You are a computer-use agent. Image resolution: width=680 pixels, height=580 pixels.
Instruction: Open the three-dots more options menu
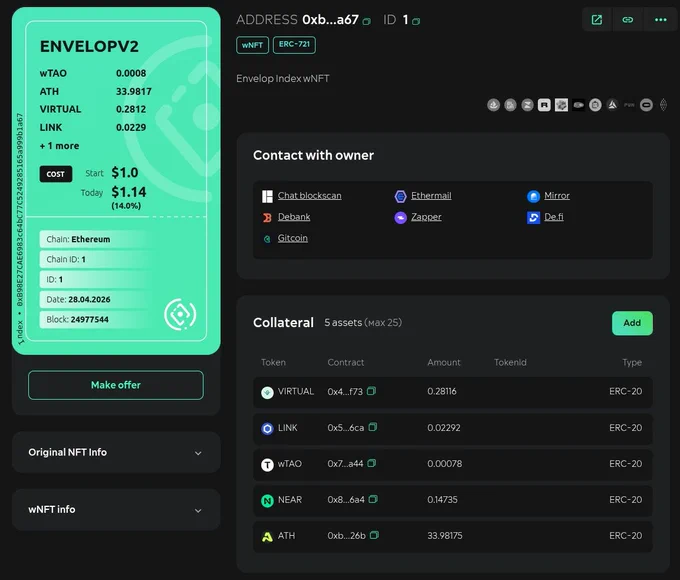point(660,20)
